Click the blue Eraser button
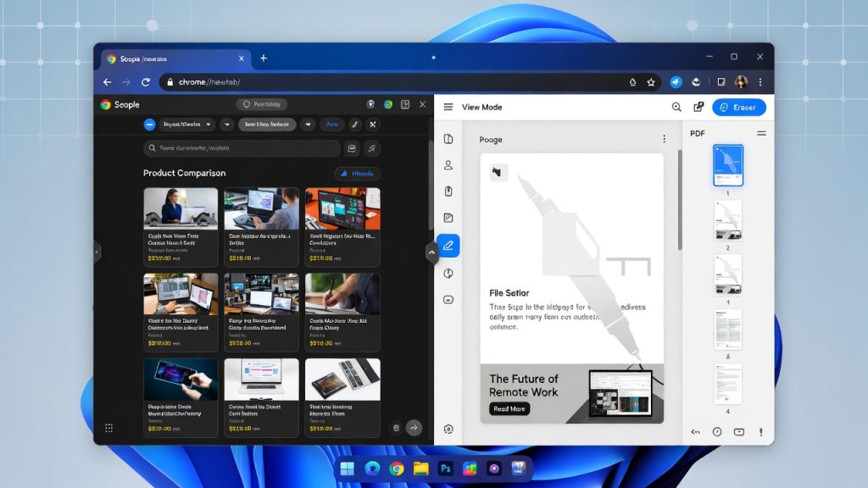Screen dimensions: 868x488 coord(738,108)
